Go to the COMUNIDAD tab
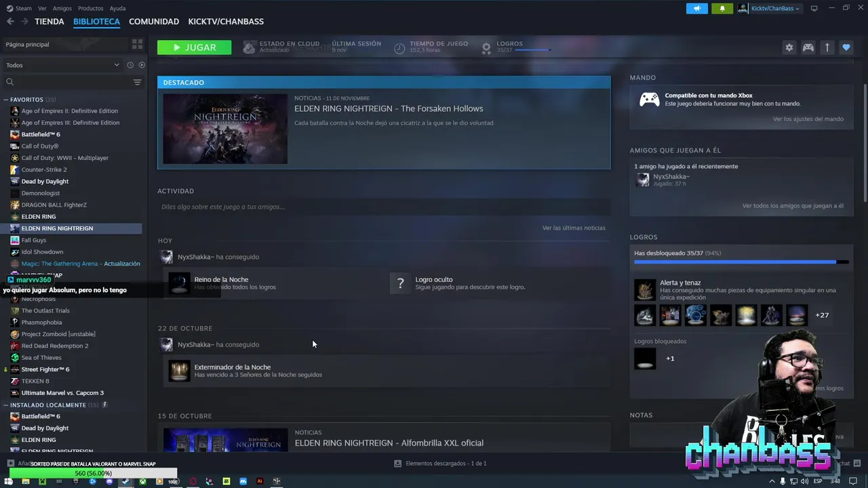 pyautogui.click(x=154, y=21)
